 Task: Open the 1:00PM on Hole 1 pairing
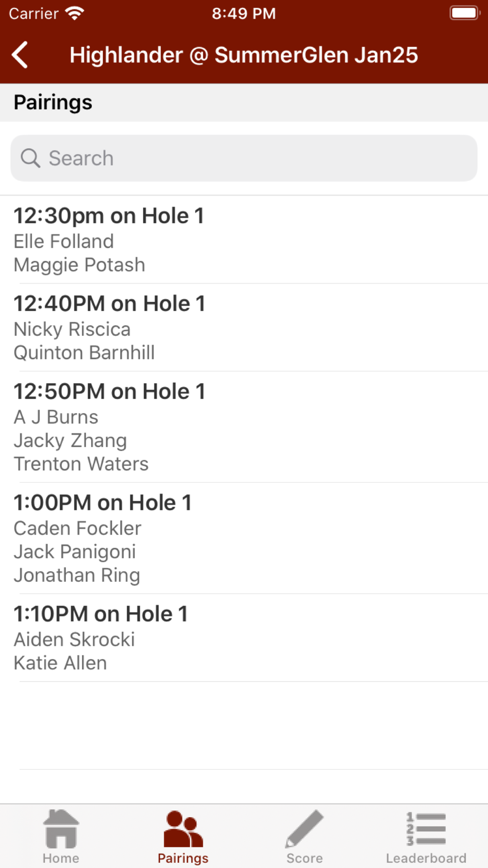tap(244, 538)
